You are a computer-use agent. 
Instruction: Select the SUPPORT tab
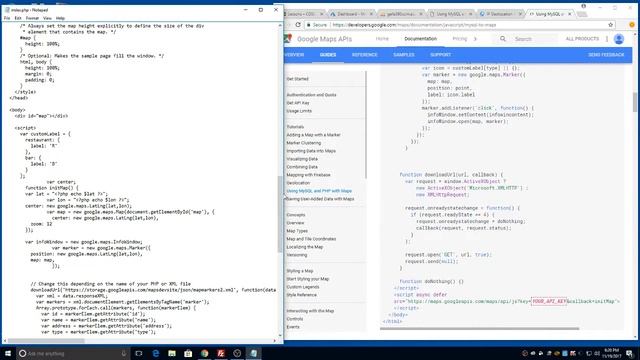(x=440, y=55)
